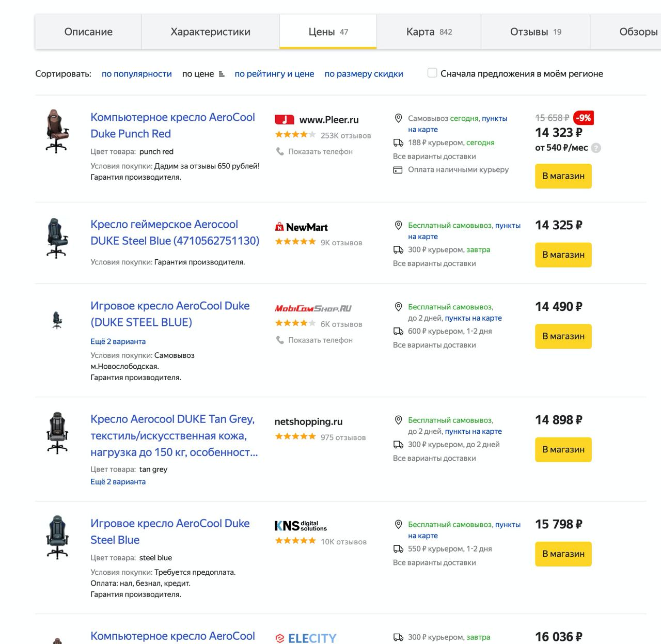Go to shop for 14 490 ₽ offer
This screenshot has width=661, height=644.
coord(563,337)
